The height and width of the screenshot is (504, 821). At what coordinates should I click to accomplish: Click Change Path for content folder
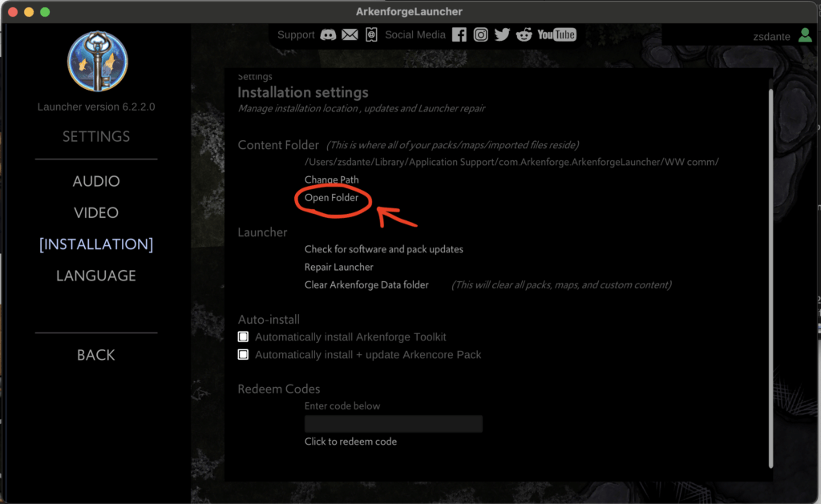tap(331, 180)
